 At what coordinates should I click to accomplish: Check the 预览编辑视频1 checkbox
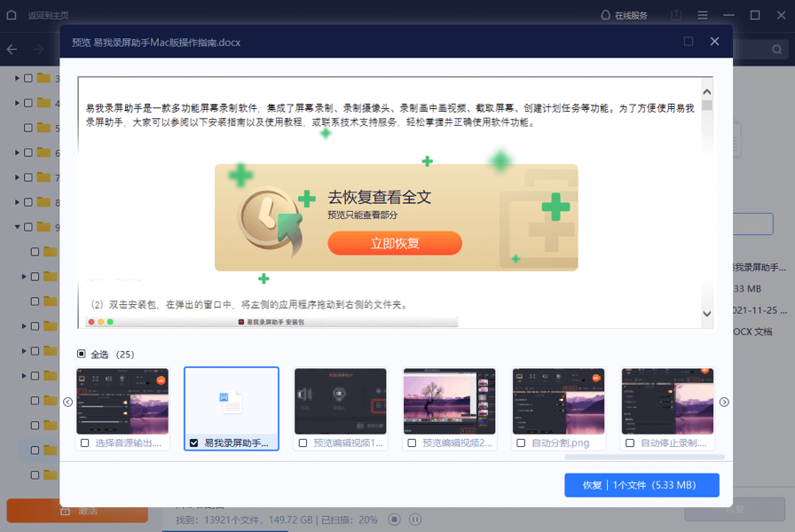point(303,442)
